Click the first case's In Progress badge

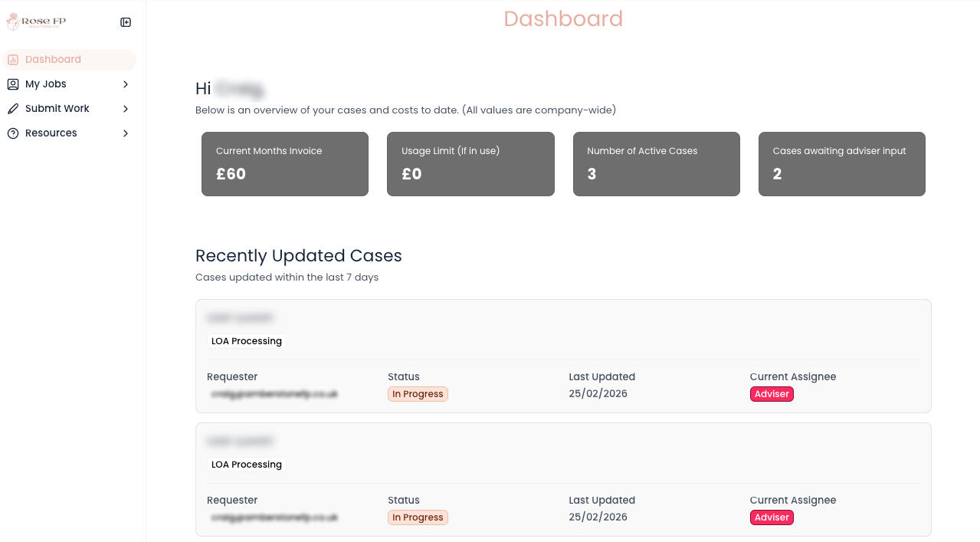418,394
